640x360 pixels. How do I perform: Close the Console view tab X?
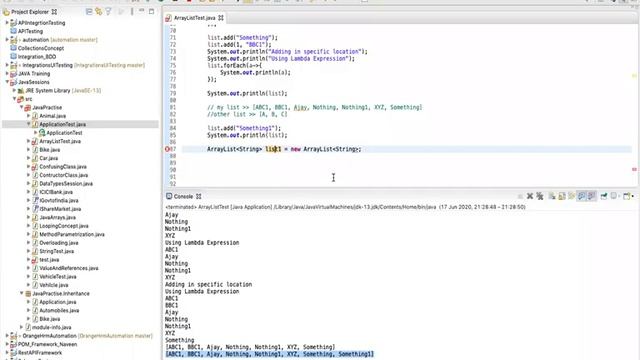(199, 196)
